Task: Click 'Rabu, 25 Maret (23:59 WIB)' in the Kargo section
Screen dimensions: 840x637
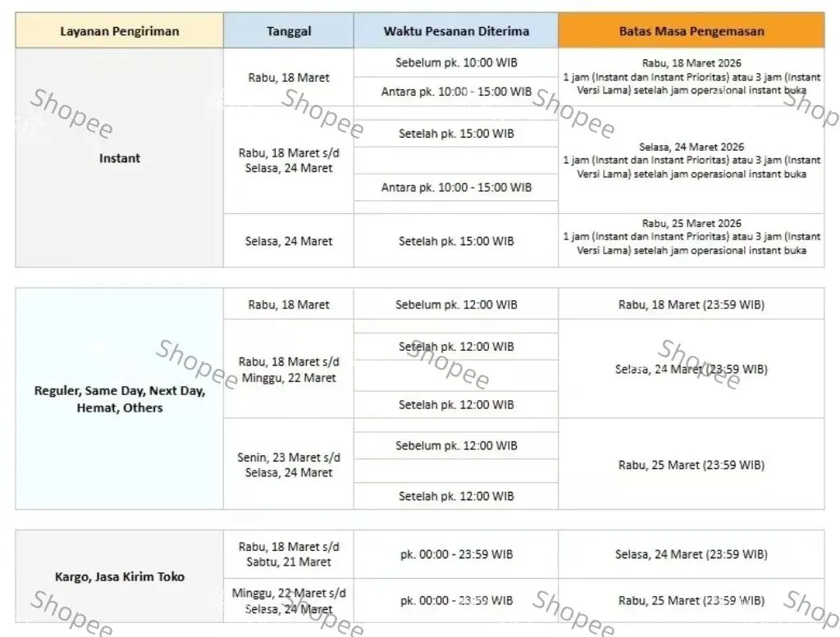Action: coord(691,601)
